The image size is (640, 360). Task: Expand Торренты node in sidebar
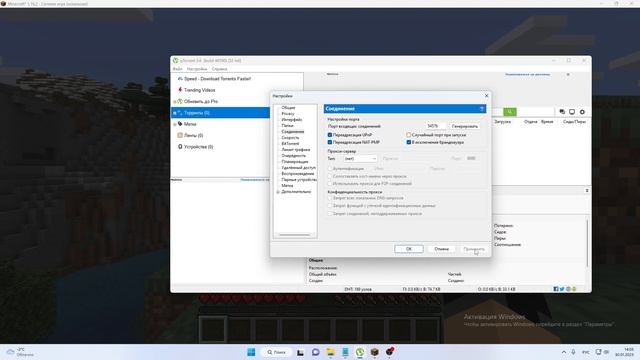(175, 113)
